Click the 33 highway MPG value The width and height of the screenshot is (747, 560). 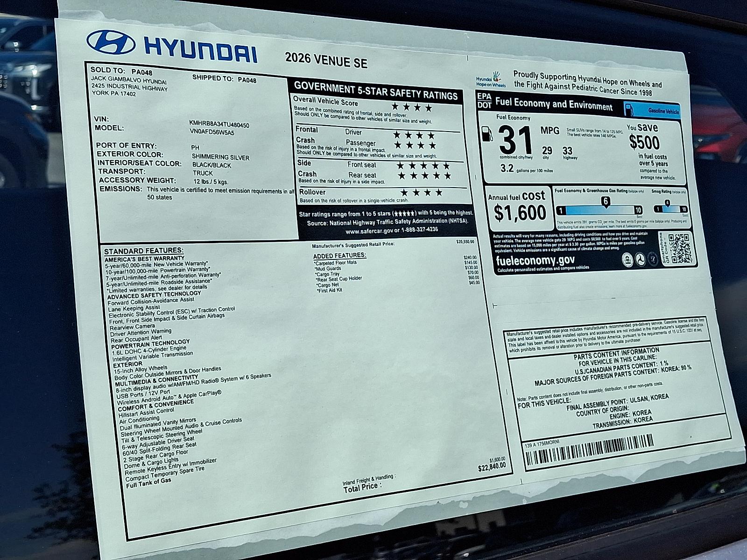tap(567, 151)
